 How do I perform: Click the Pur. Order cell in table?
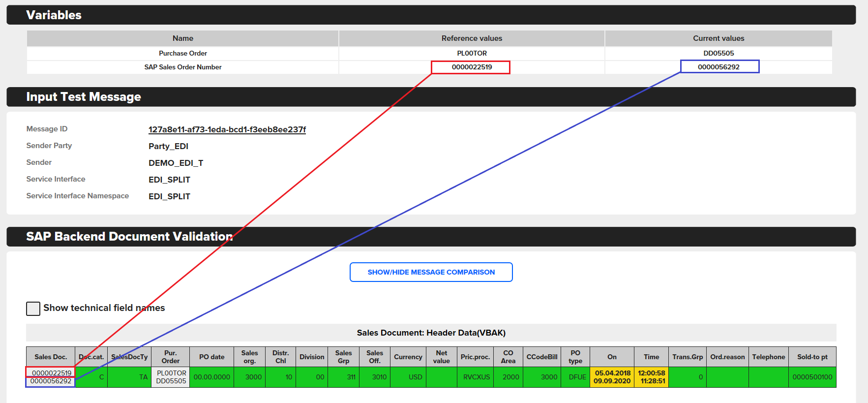coord(171,377)
